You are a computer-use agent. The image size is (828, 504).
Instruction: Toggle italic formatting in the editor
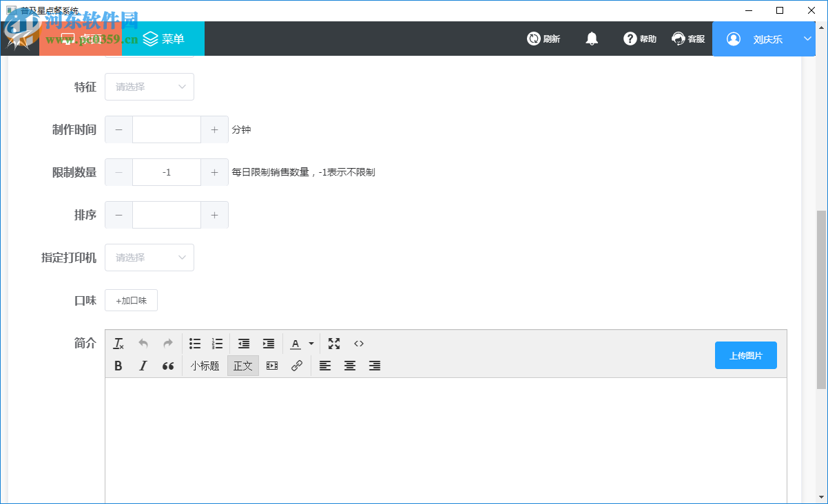143,366
